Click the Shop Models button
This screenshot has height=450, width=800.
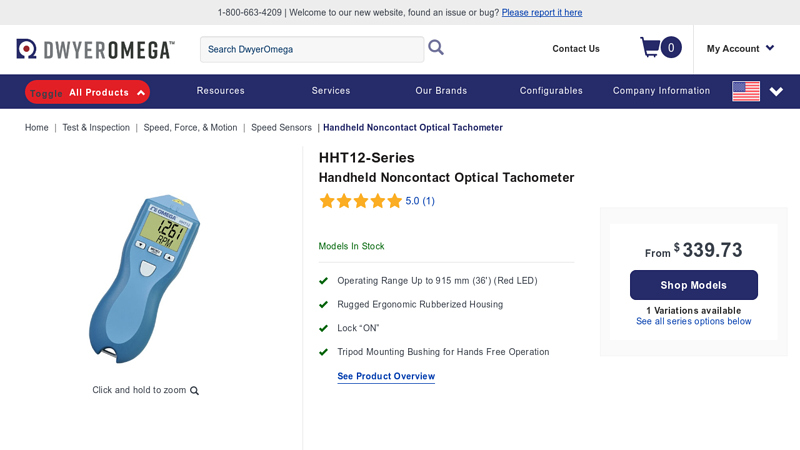pos(693,285)
